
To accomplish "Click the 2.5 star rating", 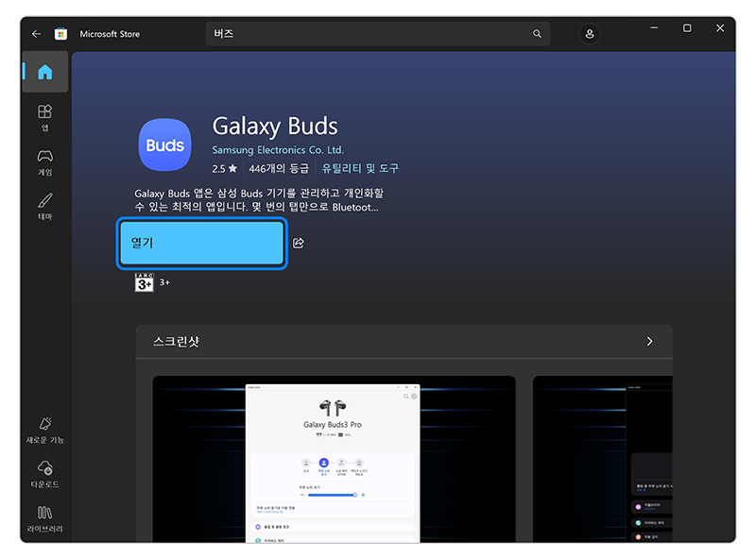I will [x=224, y=168].
